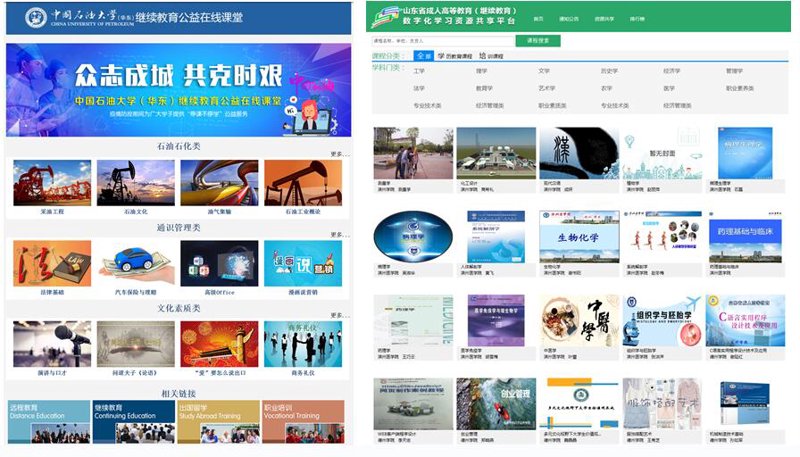Open the 通知公告 menu item

(568, 19)
